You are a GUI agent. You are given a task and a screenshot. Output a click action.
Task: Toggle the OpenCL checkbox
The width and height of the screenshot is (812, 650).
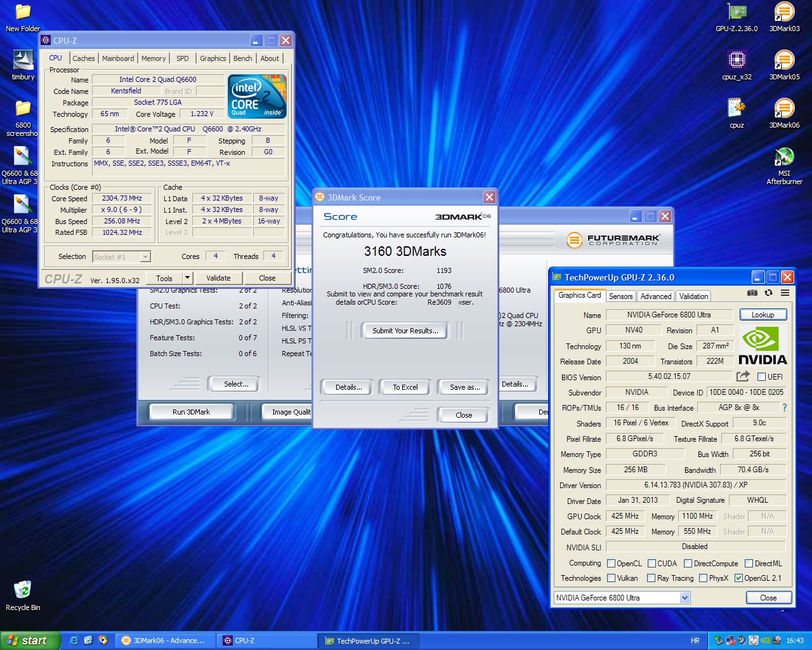point(611,563)
